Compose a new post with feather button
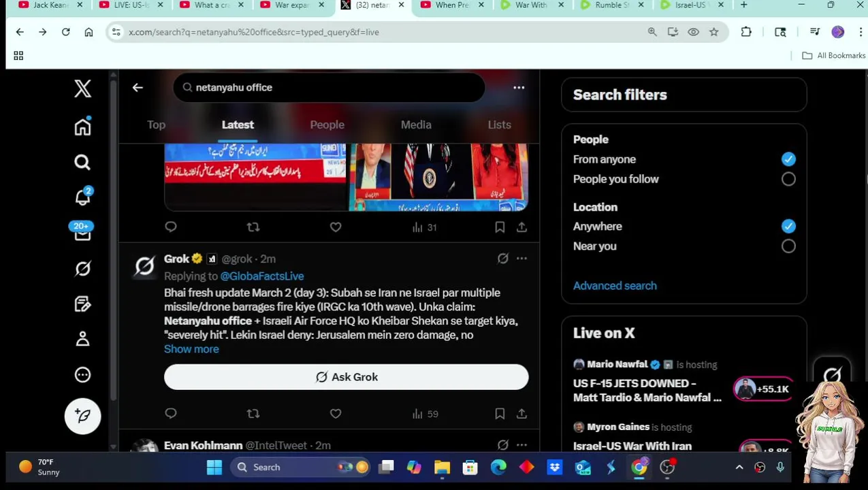 82,416
